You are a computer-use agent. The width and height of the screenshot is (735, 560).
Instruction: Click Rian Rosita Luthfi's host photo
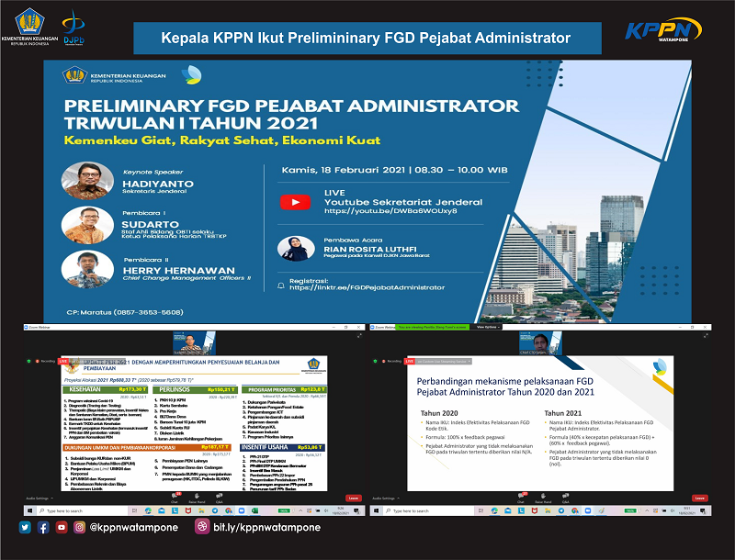click(296, 249)
